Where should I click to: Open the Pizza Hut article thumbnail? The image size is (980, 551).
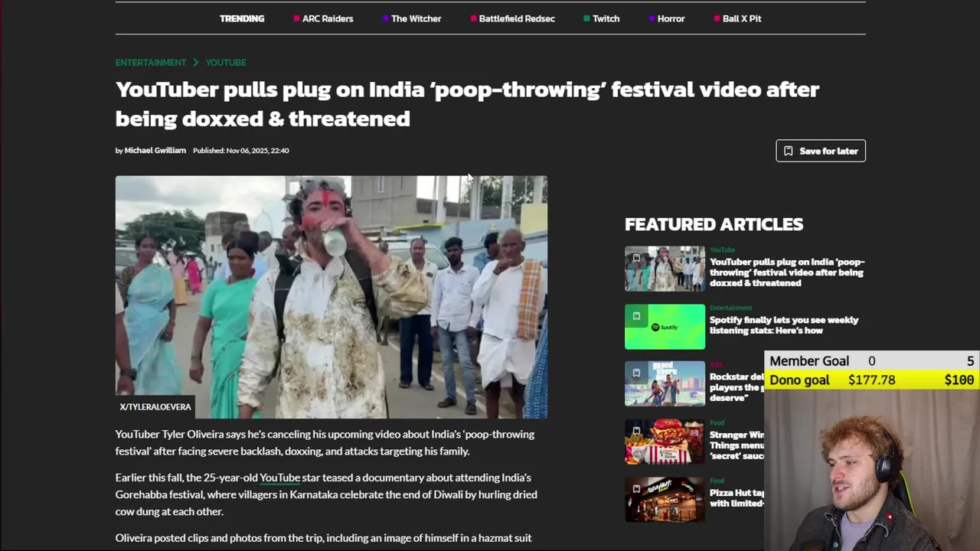pos(665,500)
